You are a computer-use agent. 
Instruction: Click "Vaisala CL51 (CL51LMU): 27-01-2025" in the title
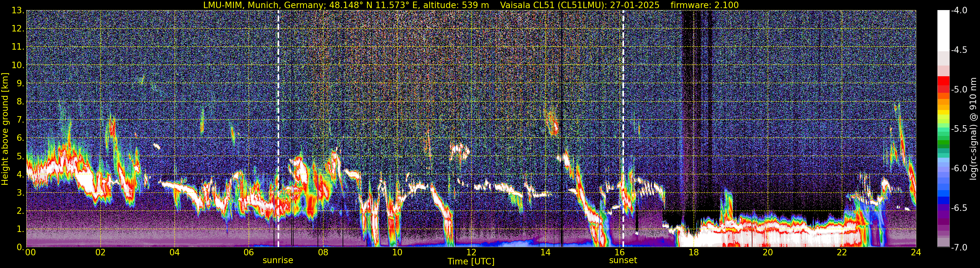pos(580,5)
